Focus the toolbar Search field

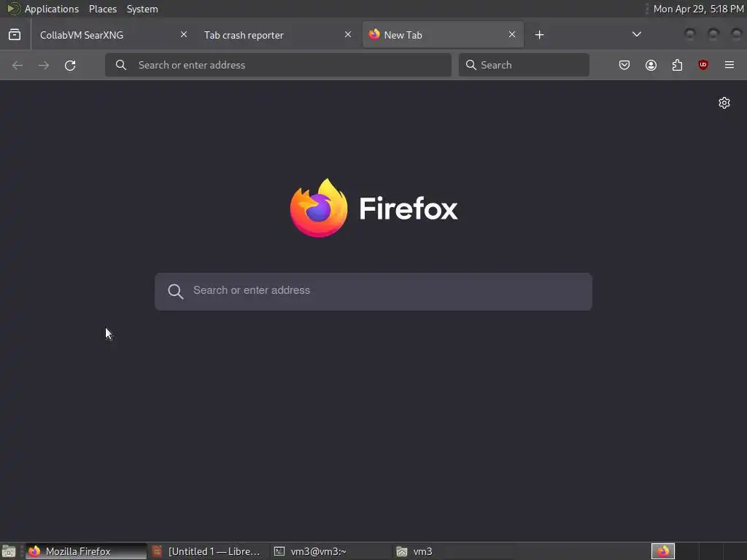pos(524,65)
